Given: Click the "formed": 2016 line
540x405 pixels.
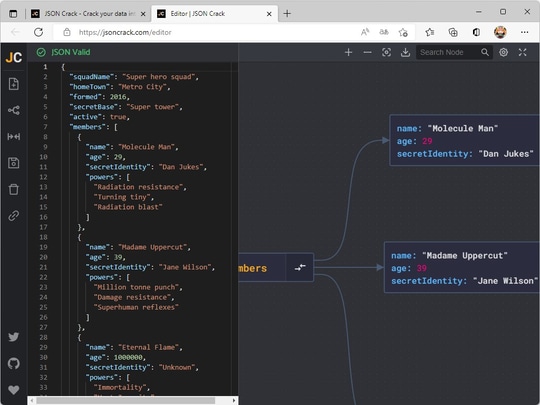Looking at the screenshot, I should point(100,97).
